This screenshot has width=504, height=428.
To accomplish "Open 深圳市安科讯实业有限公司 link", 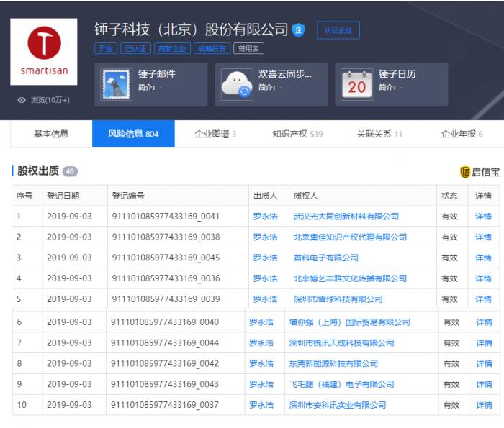I will (x=337, y=405).
